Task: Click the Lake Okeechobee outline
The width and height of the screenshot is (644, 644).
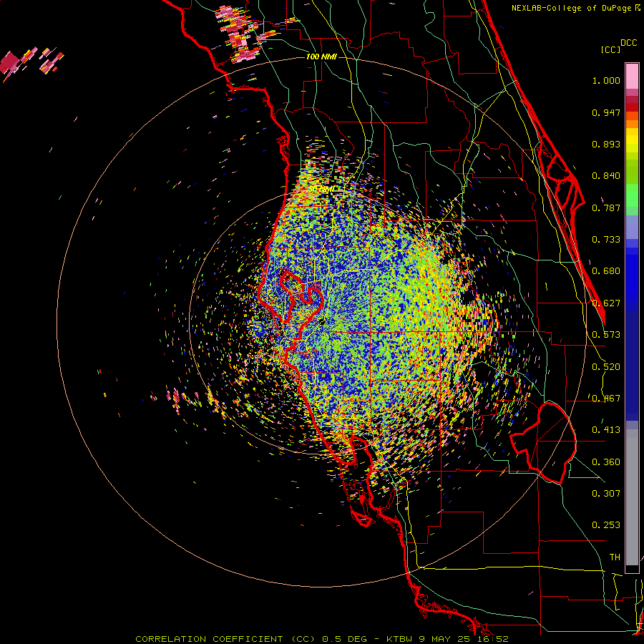Action: click(x=543, y=443)
